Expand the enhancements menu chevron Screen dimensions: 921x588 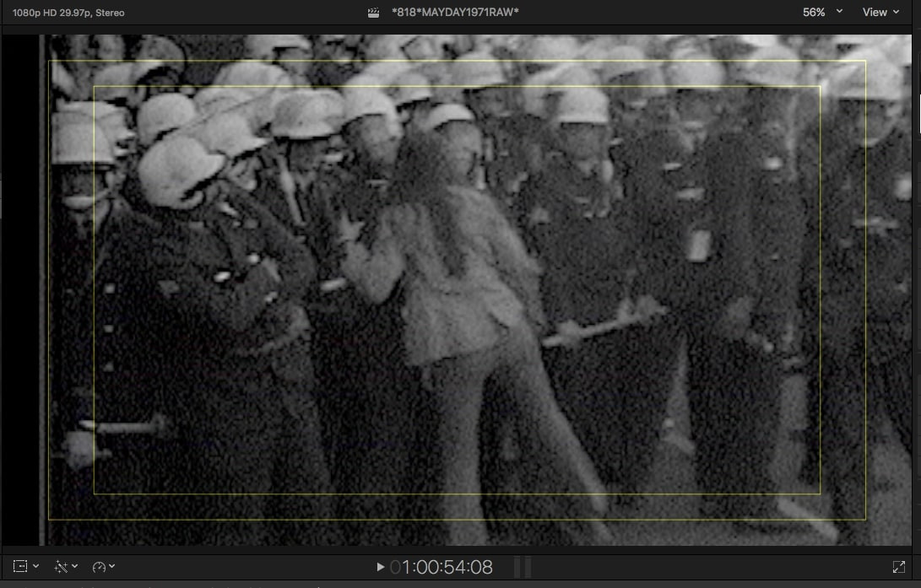[x=75, y=567]
